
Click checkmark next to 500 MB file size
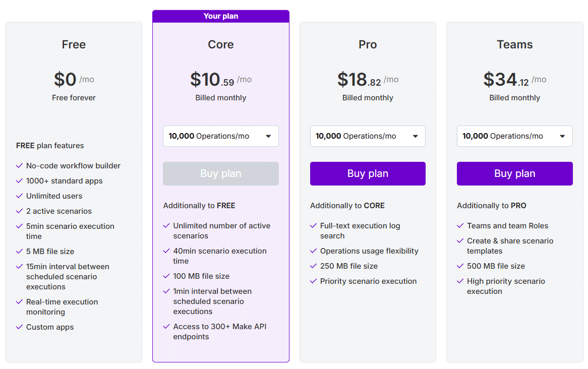coord(460,266)
